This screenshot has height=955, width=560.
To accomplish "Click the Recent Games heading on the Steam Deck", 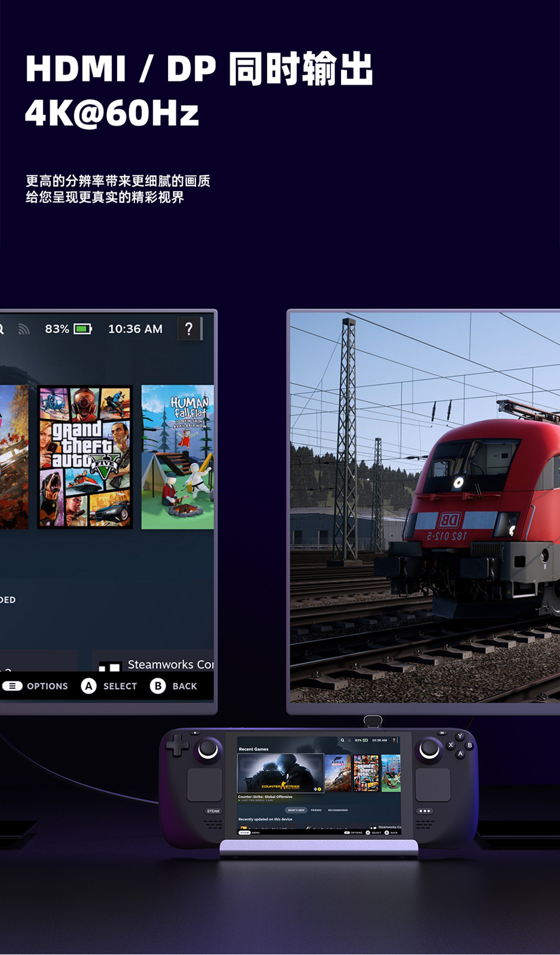I will [253, 749].
